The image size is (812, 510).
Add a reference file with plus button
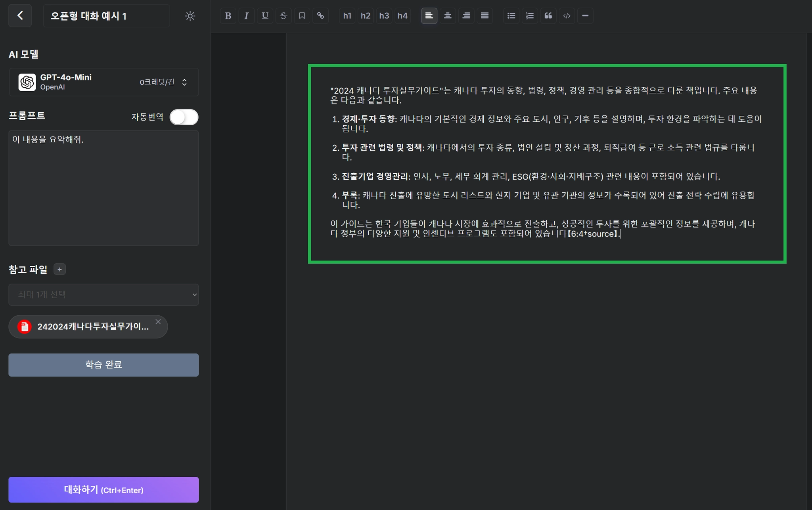click(x=59, y=270)
